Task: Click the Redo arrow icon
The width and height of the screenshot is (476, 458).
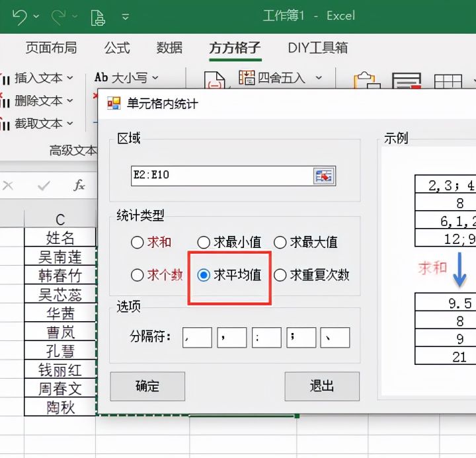Action: [x=59, y=17]
